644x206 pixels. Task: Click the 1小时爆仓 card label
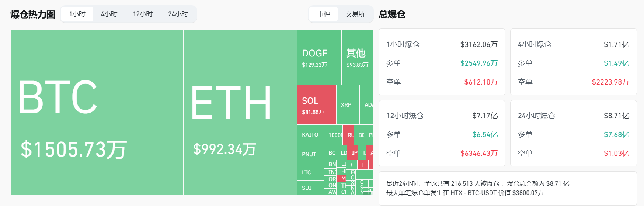[403, 44]
